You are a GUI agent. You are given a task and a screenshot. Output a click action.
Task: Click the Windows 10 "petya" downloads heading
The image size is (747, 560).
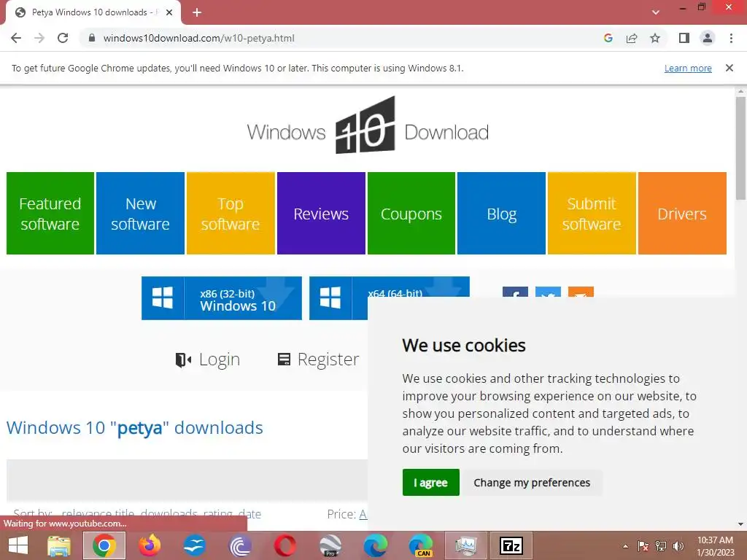coord(134,427)
